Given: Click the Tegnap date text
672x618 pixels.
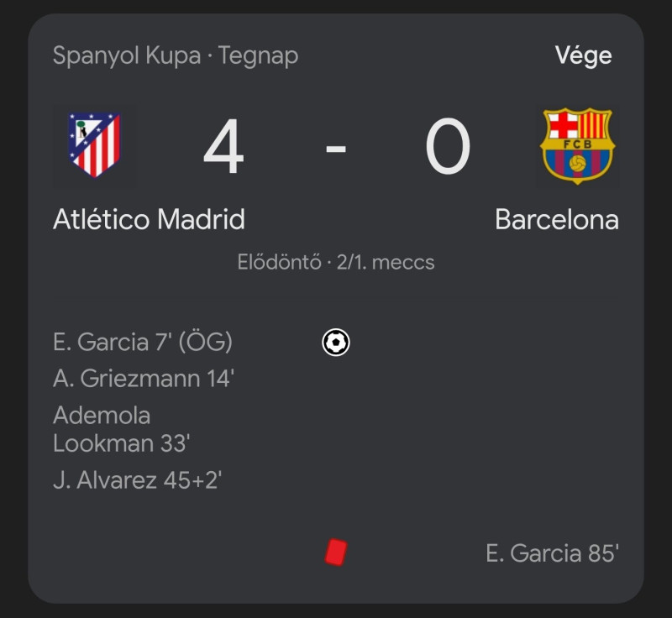Looking at the screenshot, I should coord(258,56).
